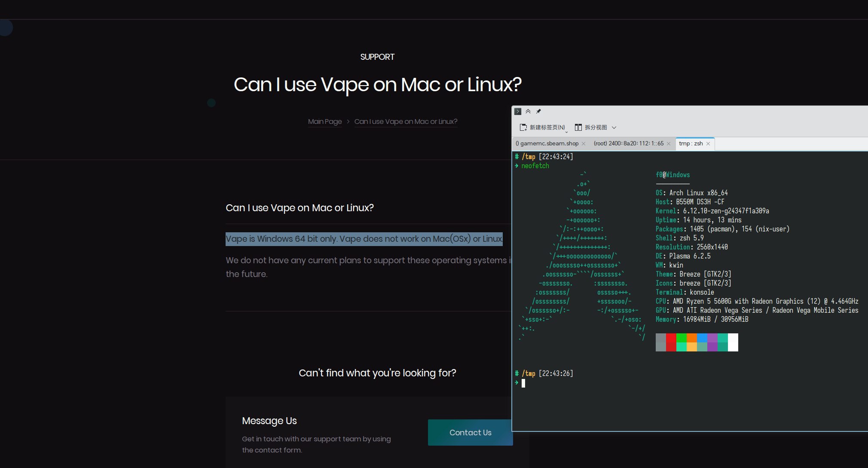Expand the new tab small dropdown arrow
This screenshot has height=468, width=868.
[567, 131]
